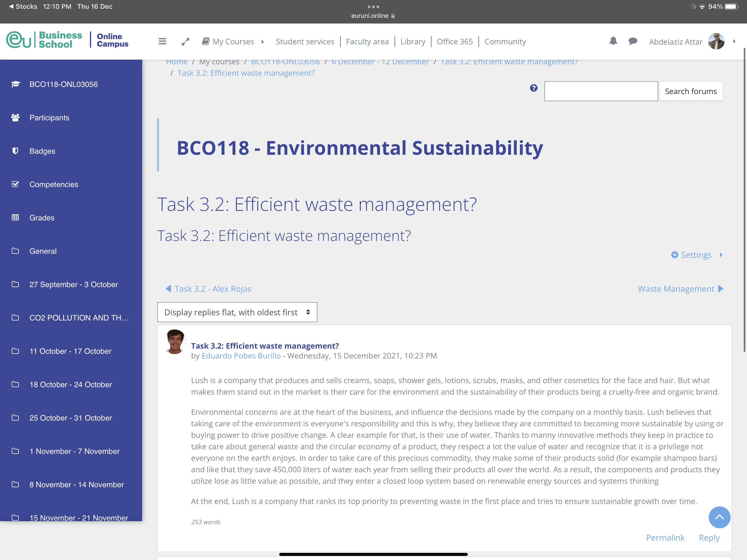747x560 pixels.
Task: Expand the user menu arrow
Action: click(x=734, y=42)
